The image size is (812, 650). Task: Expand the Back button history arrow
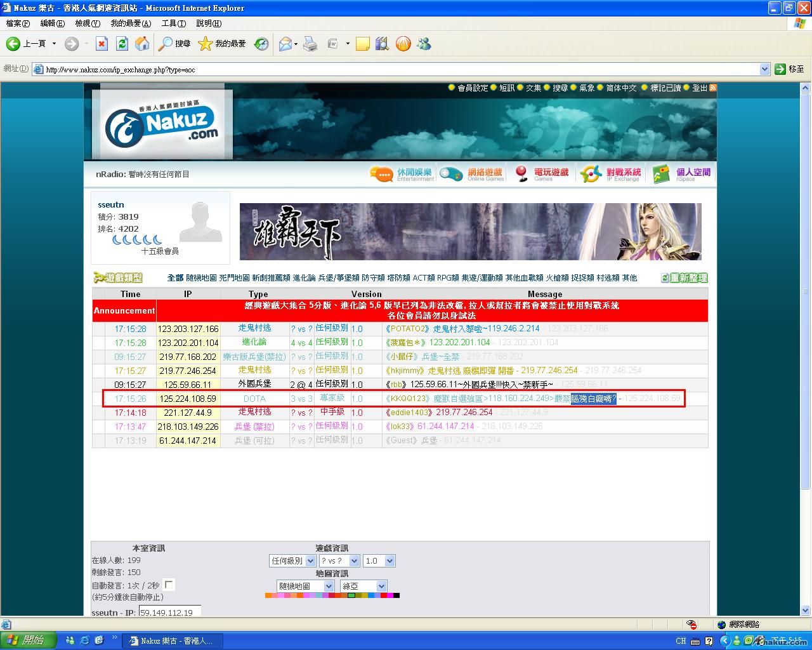point(54,44)
